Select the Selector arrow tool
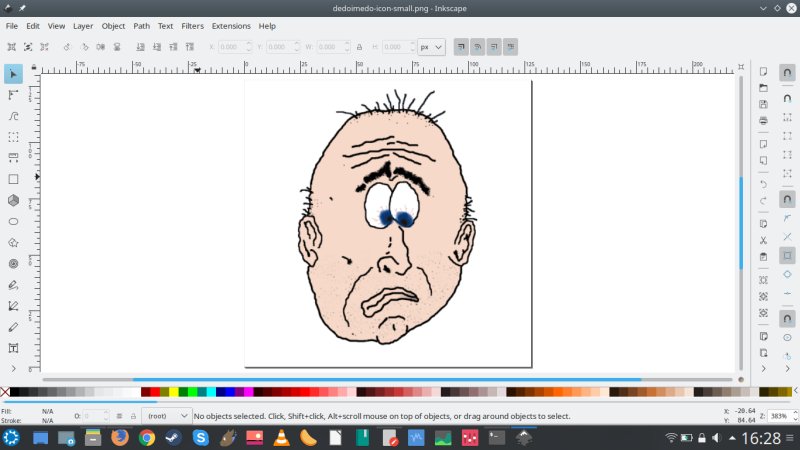The image size is (800, 450). pyautogui.click(x=13, y=74)
